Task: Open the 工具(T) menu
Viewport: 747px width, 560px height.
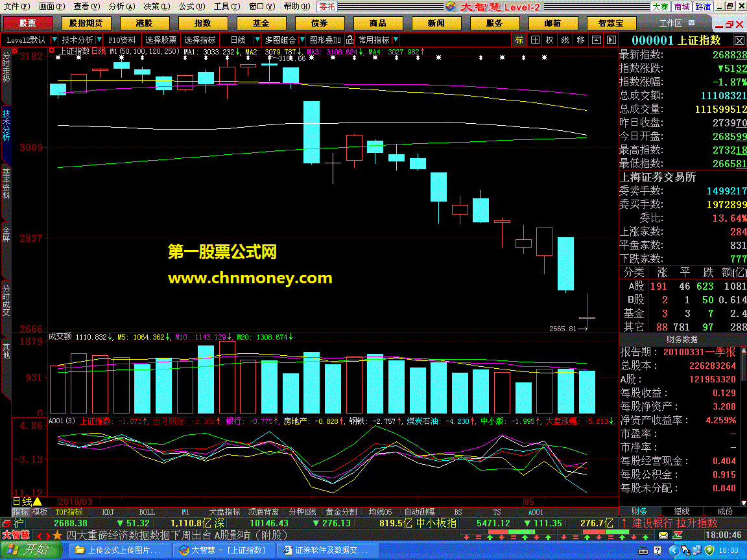Action: [x=227, y=6]
